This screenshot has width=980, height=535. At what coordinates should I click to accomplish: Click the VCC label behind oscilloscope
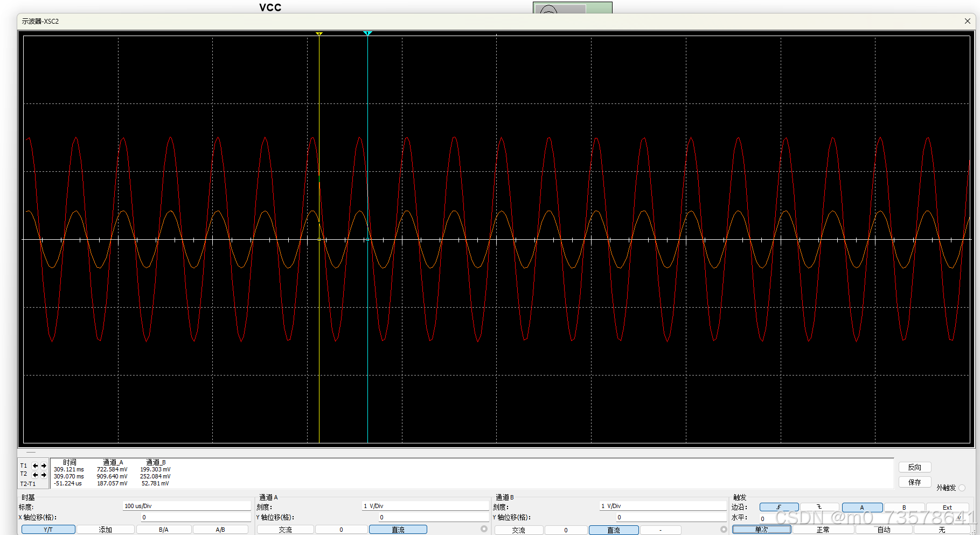click(x=270, y=8)
